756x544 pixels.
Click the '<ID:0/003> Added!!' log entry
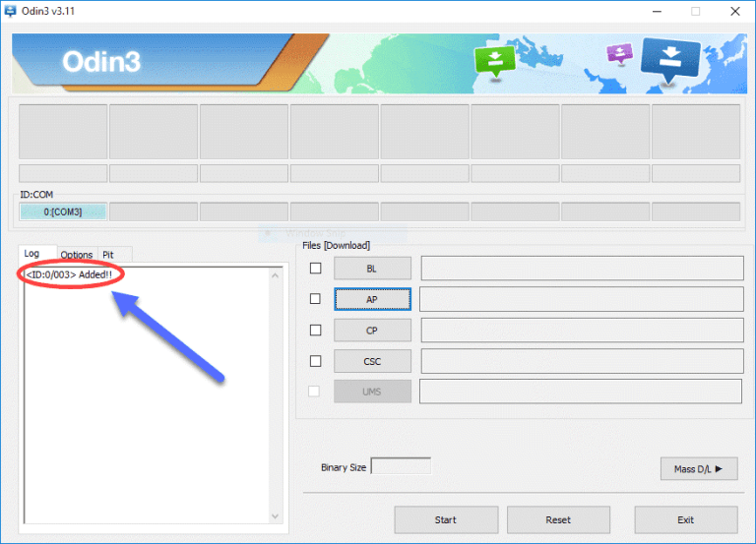69,274
